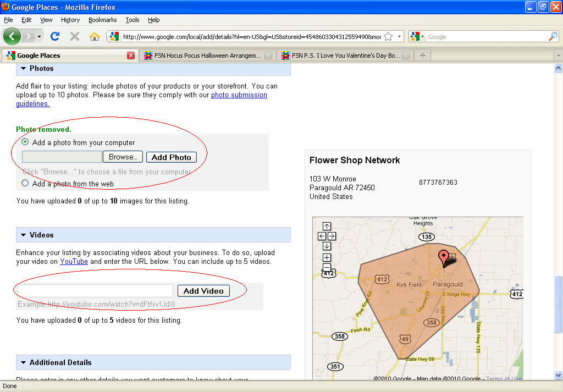Click the red map marker pin

pyautogui.click(x=443, y=257)
